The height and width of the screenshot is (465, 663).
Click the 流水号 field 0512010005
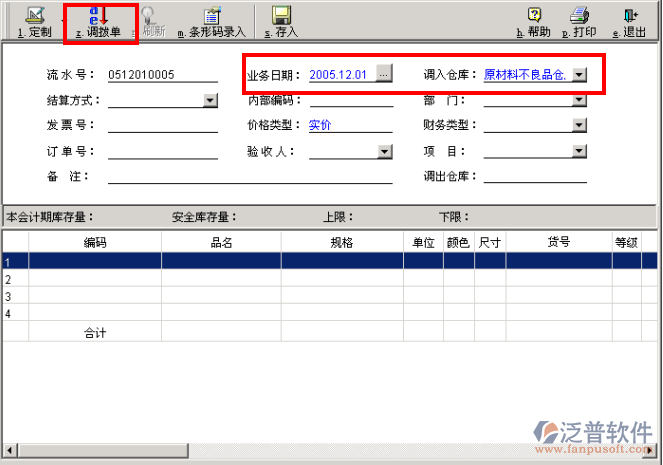[163, 75]
